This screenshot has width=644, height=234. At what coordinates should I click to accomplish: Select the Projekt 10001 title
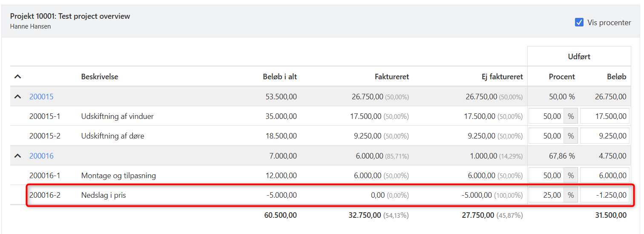point(70,16)
